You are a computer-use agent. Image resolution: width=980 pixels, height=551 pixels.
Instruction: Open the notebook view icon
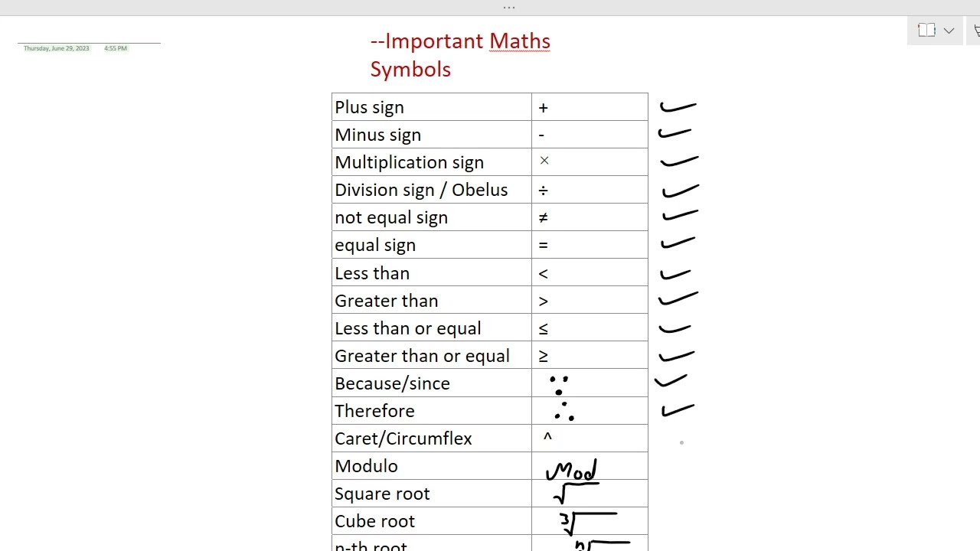(x=926, y=31)
